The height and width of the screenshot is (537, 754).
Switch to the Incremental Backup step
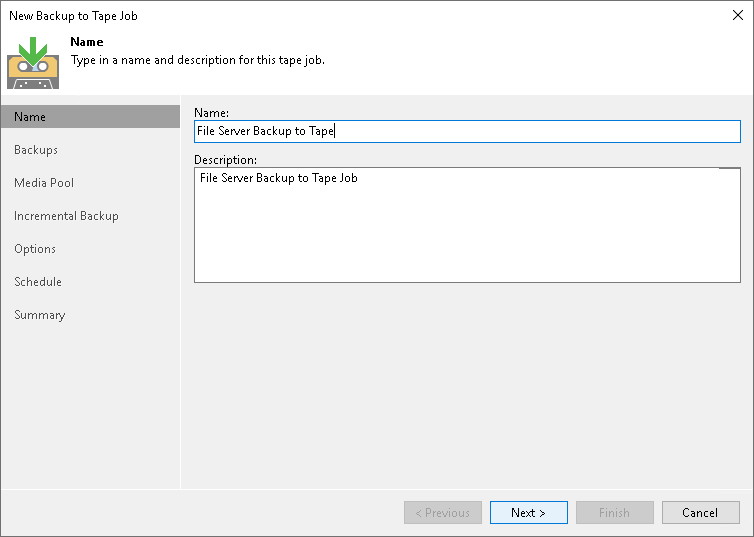pyautogui.click(x=66, y=216)
